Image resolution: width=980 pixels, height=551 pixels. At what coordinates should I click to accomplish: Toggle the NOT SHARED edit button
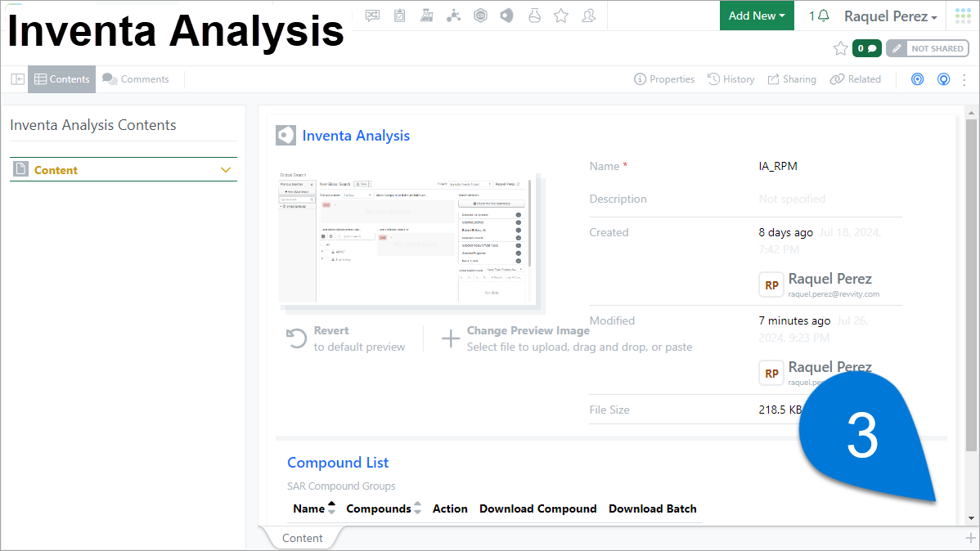click(x=928, y=48)
